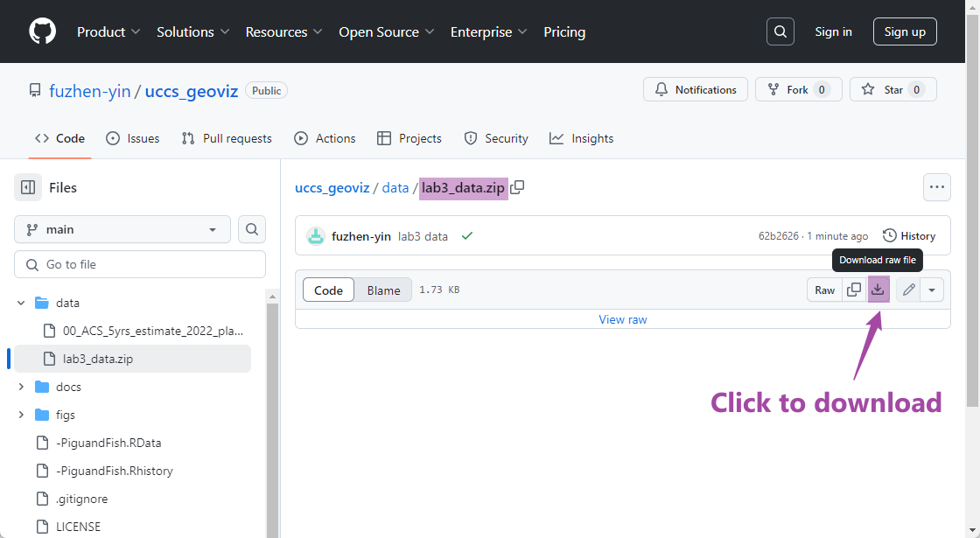Viewport: 980px width, 538px height.
Task: Open commit 62b2626
Action: [779, 236]
